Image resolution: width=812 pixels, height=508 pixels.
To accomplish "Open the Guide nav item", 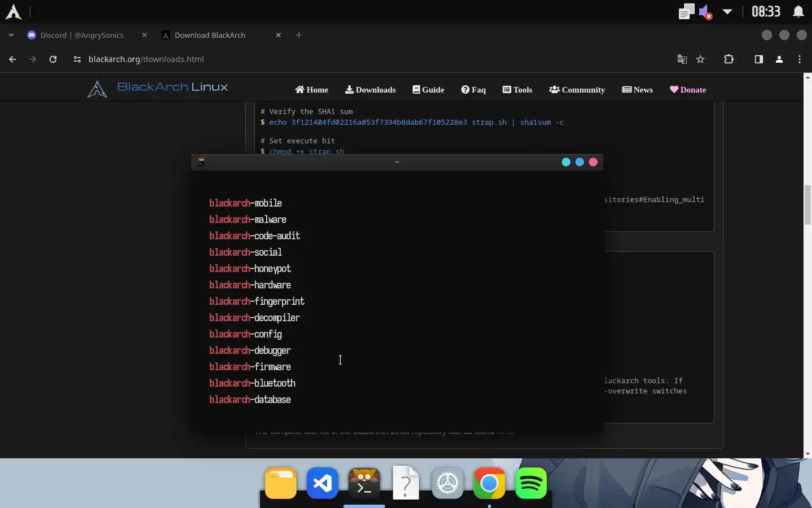I will 429,90.
